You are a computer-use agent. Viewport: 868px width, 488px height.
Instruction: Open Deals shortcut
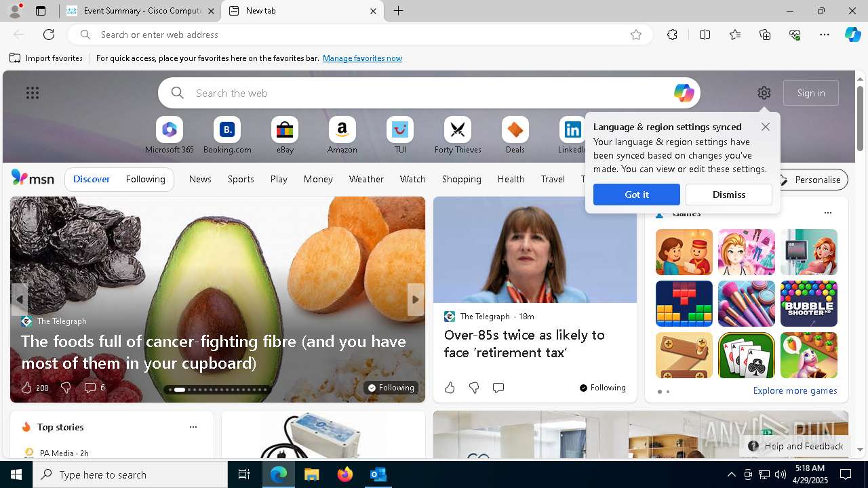[x=515, y=136]
